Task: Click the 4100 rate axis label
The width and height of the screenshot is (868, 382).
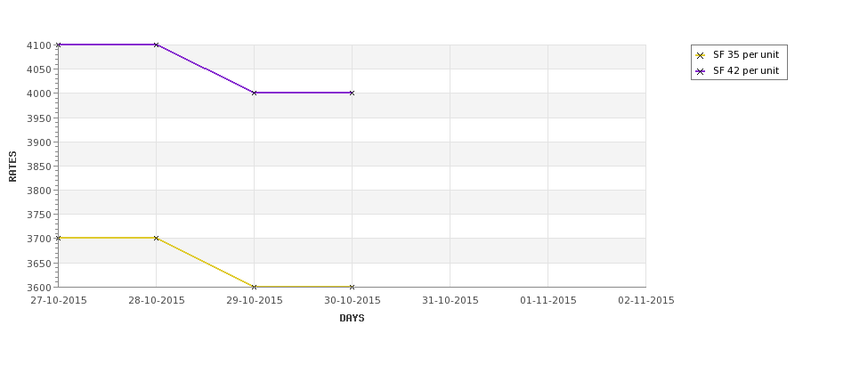Action: point(39,45)
